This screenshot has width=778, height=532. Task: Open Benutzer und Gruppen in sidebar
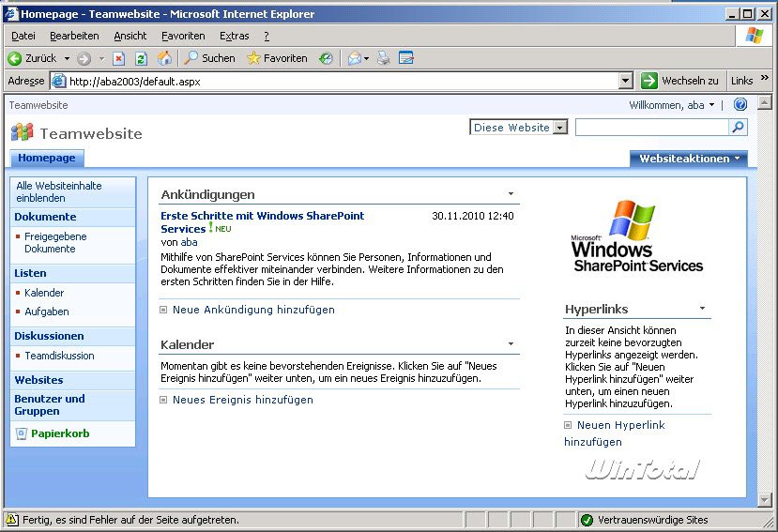[x=50, y=405]
